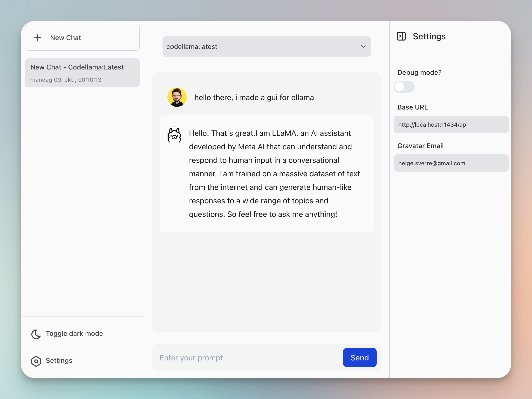Click the Gravatar Email input field

[450, 163]
